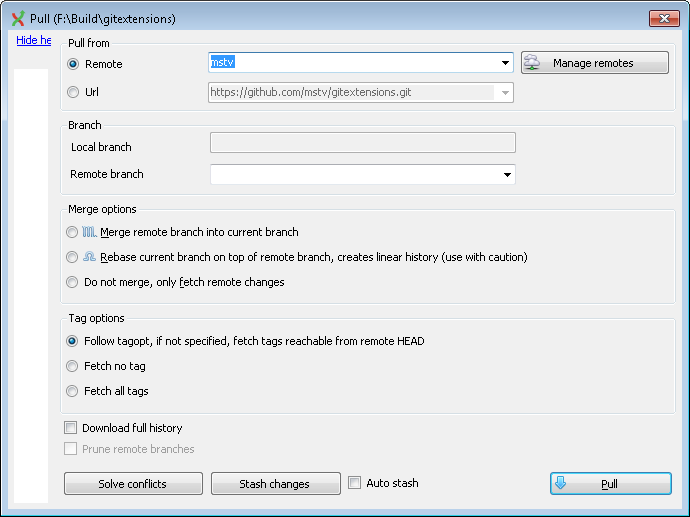Image resolution: width=690 pixels, height=517 pixels.
Task: Click the rebase icon beside Rebase current branch
Action: pyautogui.click(x=89, y=257)
